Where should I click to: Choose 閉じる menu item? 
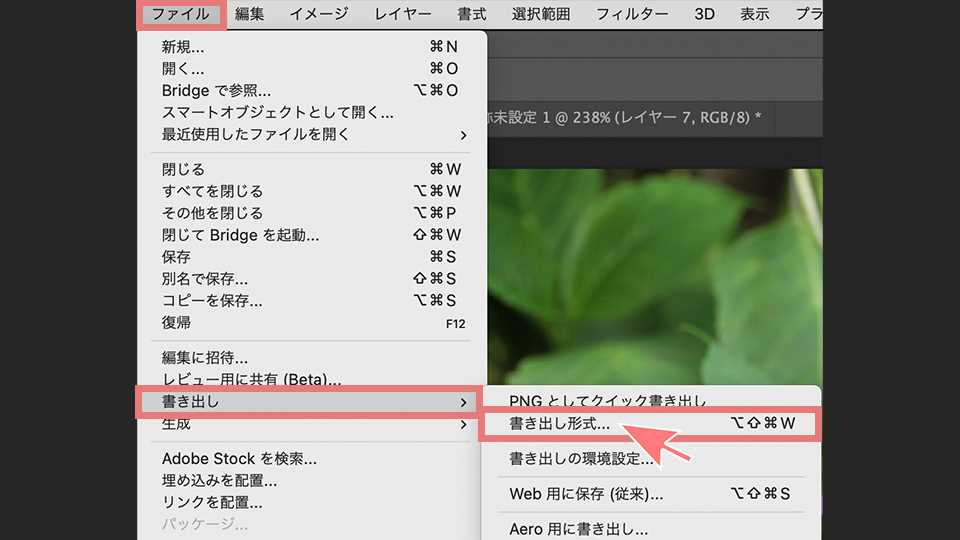[x=312, y=170]
